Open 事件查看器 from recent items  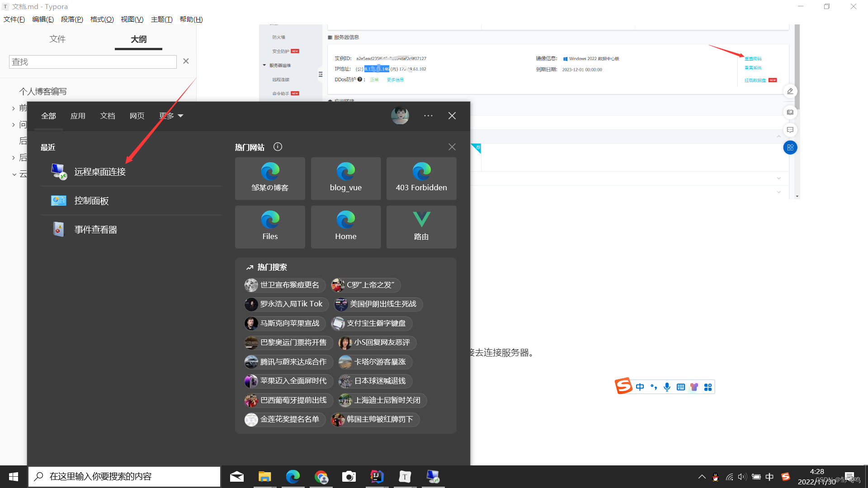[95, 229]
